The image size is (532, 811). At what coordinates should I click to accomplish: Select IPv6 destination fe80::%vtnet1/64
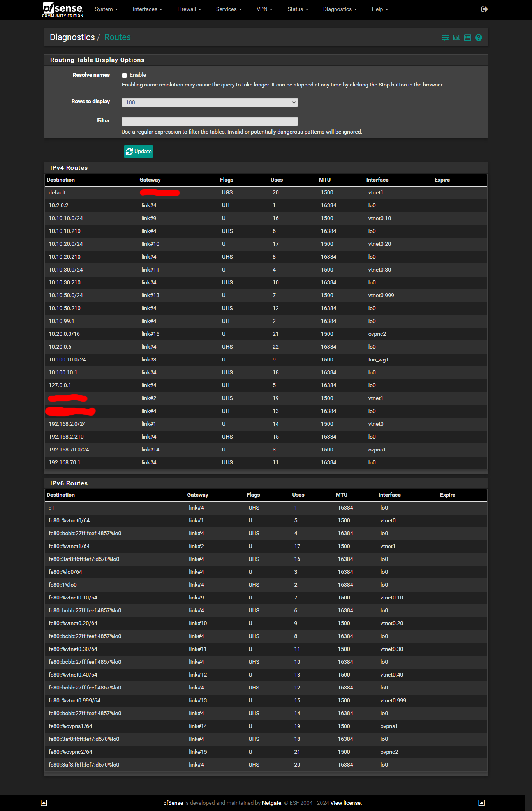[x=69, y=546]
